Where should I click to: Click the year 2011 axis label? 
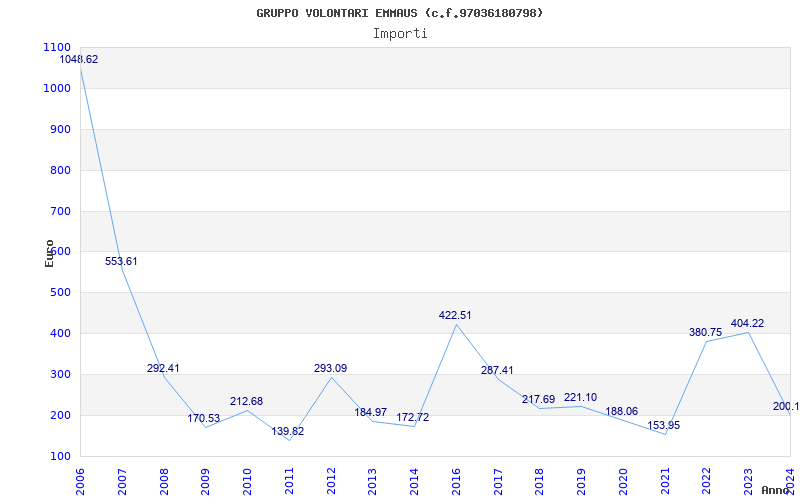(x=289, y=480)
